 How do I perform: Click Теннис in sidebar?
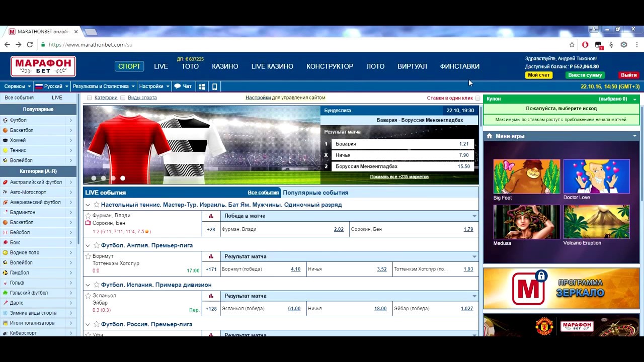(x=38, y=150)
